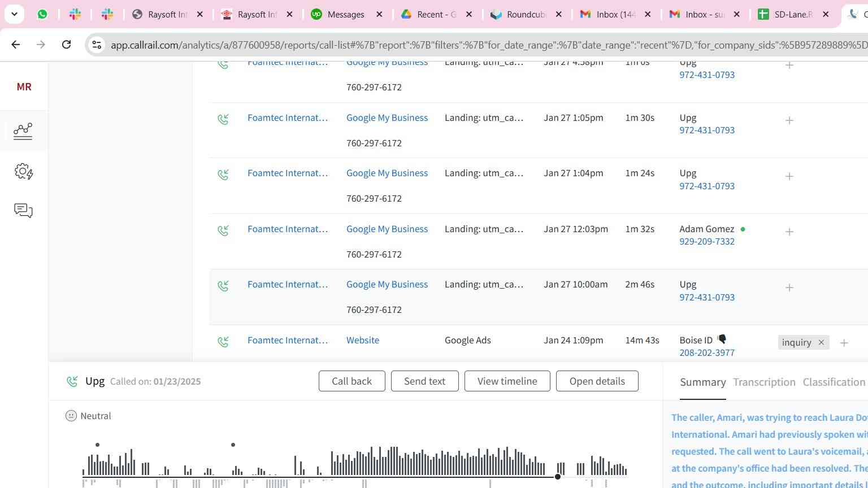Switch to the first Slack browser tab
Viewport: 868px width, 488px height.
tap(75, 14)
